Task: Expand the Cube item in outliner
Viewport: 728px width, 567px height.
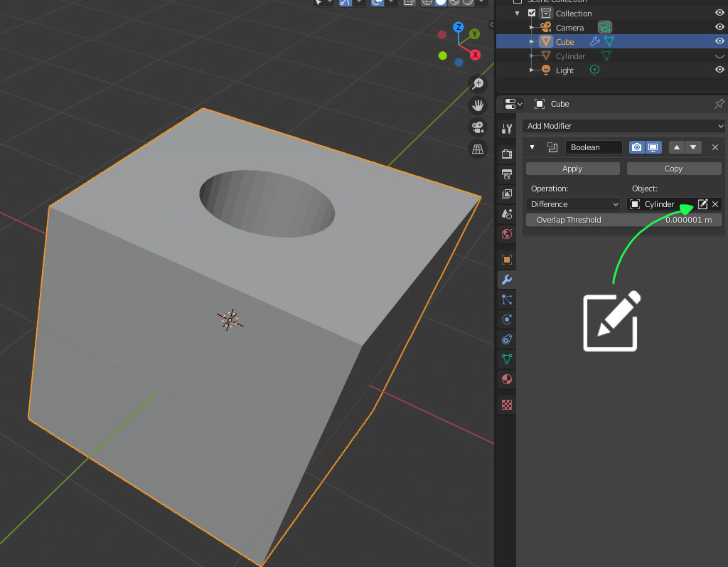Action: (532, 42)
